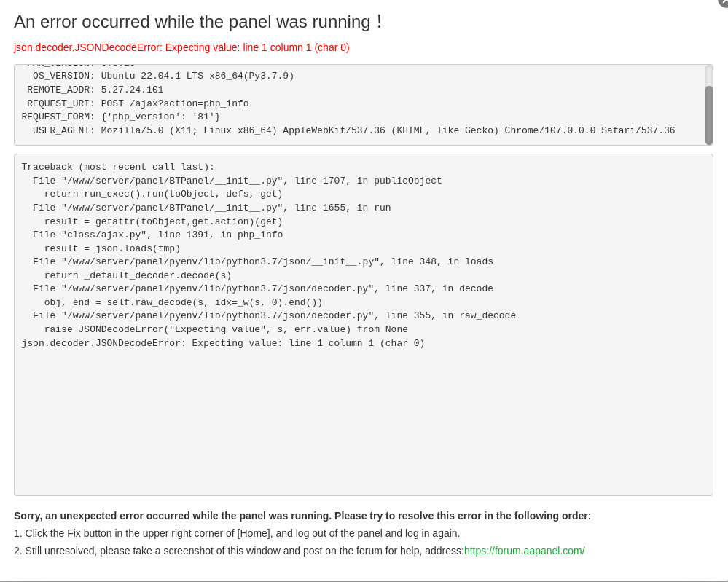
Task: Open the forum.aapanel.com link
Action: coord(524,551)
